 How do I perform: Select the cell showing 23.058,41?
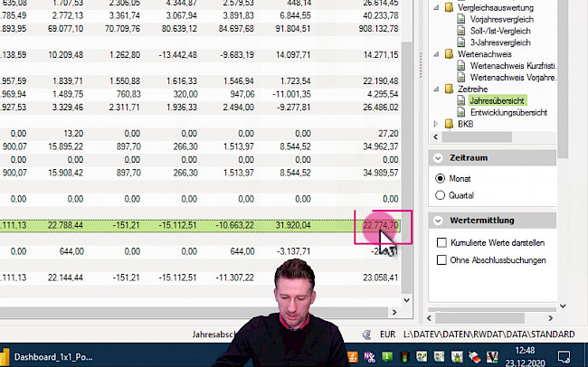click(381, 278)
